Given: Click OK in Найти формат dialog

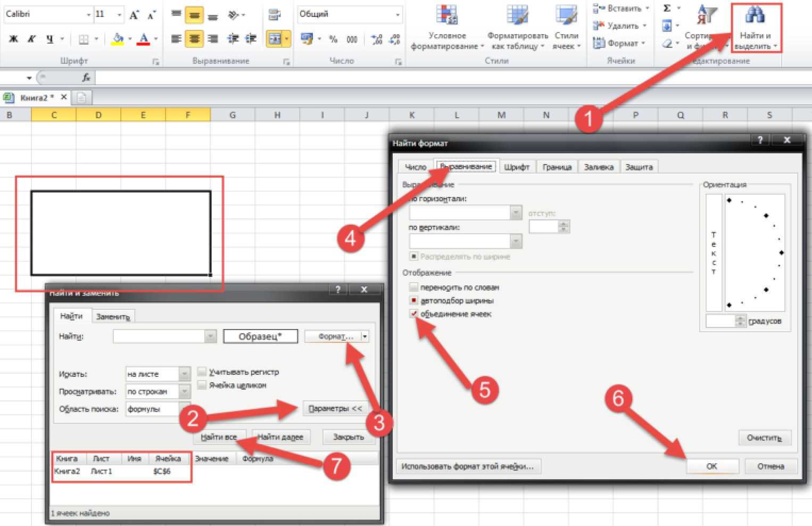Looking at the screenshot, I should pyautogui.click(x=712, y=466).
